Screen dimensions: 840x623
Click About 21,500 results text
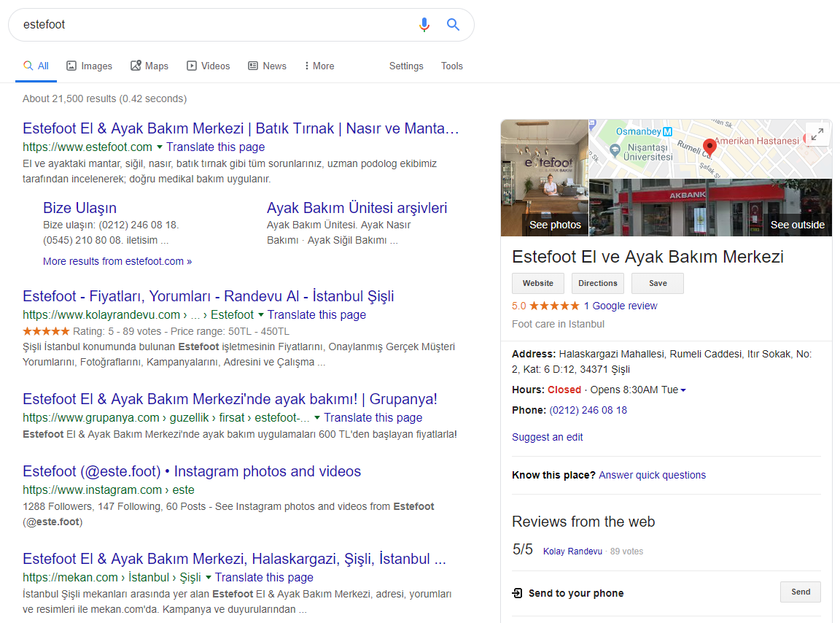(x=104, y=98)
